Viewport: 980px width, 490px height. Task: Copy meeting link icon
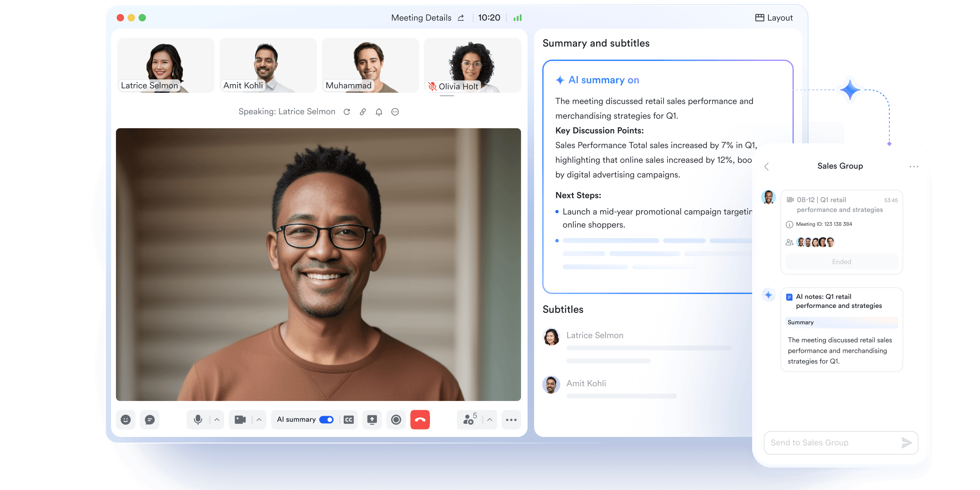[x=363, y=112]
